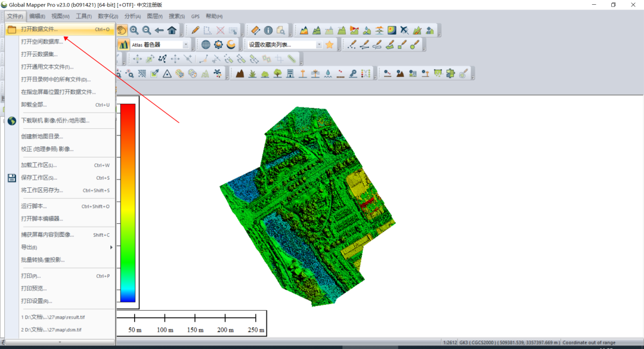This screenshot has height=349, width=644.
Task: Select the zoom in magnifier tool
Action: (134, 30)
